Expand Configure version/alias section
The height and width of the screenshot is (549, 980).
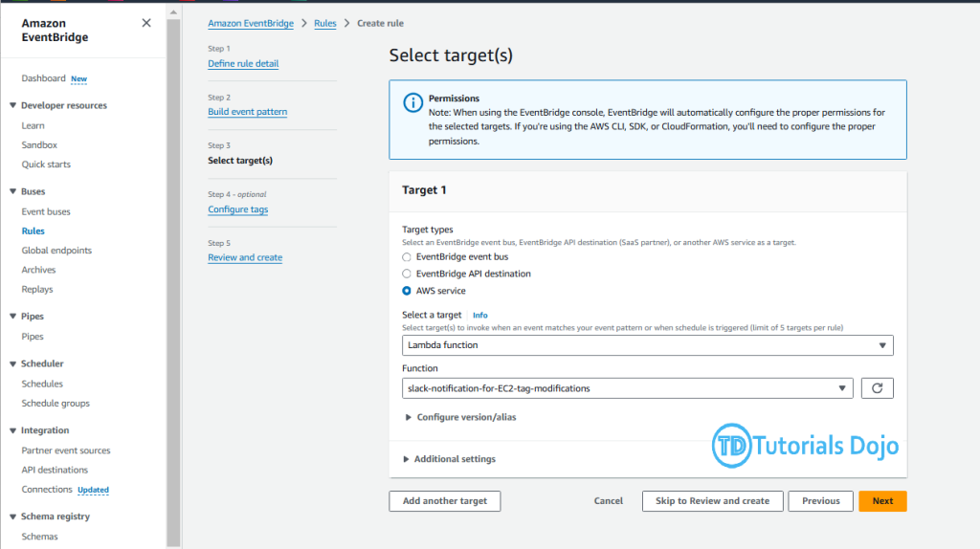pos(465,417)
